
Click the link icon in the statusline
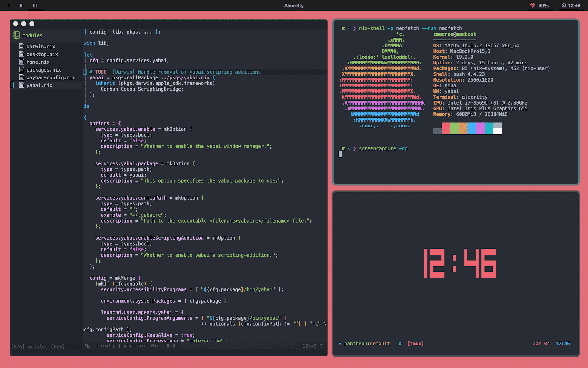click(87, 346)
